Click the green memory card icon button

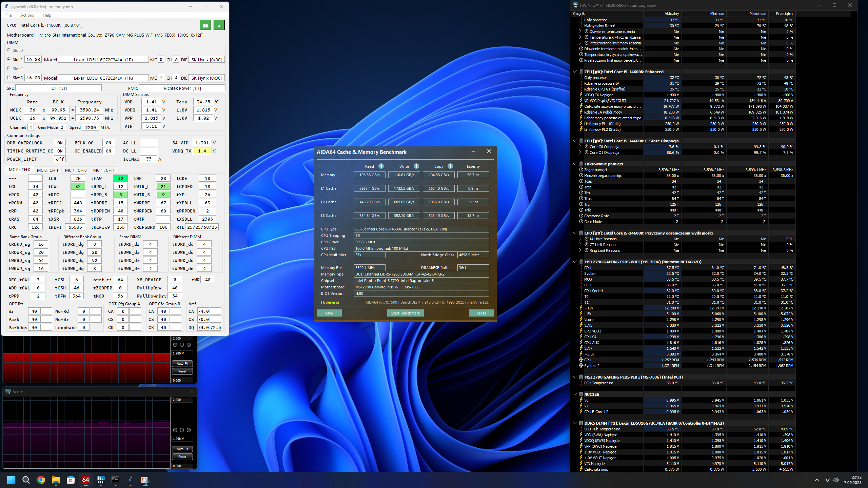click(205, 25)
